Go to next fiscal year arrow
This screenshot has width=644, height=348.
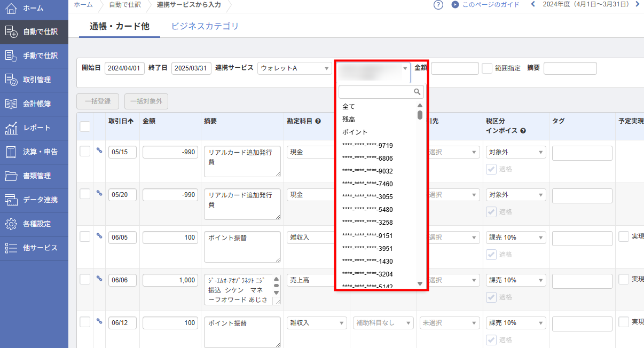(x=638, y=4)
